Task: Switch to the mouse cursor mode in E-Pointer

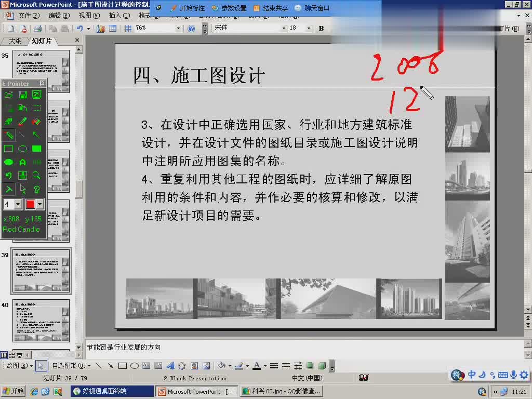Action: point(23,189)
